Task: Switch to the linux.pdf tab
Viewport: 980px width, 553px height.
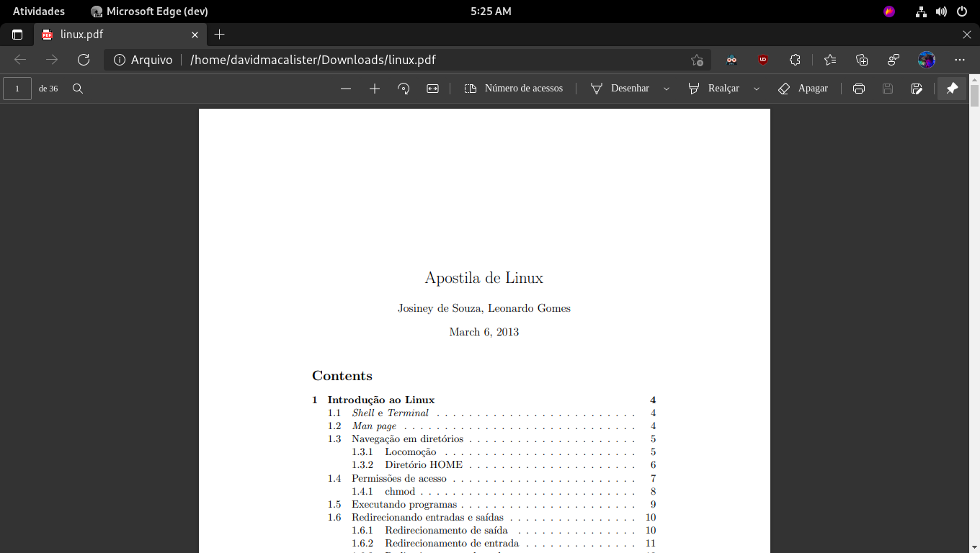Action: click(x=115, y=35)
